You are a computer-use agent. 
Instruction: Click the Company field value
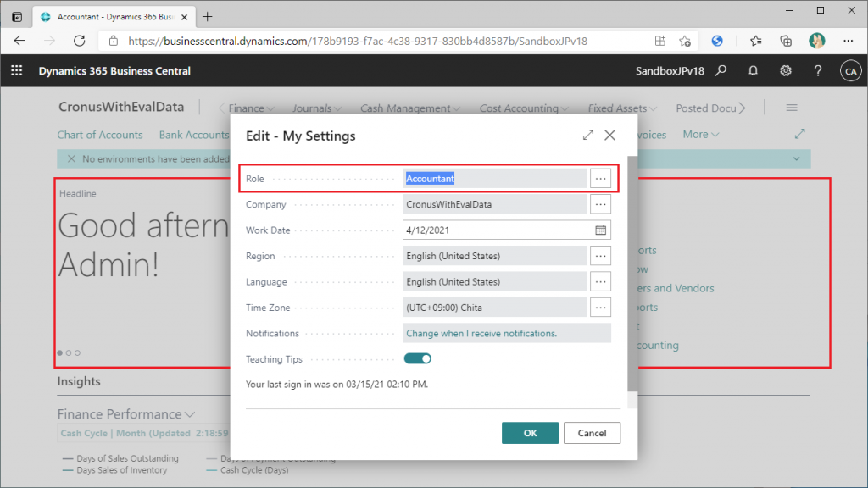[494, 204]
